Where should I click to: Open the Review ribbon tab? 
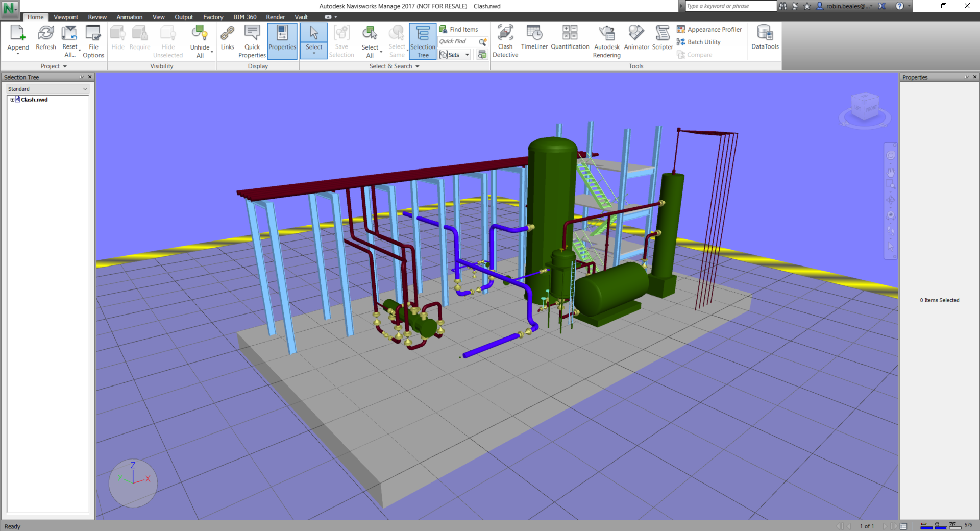click(97, 17)
